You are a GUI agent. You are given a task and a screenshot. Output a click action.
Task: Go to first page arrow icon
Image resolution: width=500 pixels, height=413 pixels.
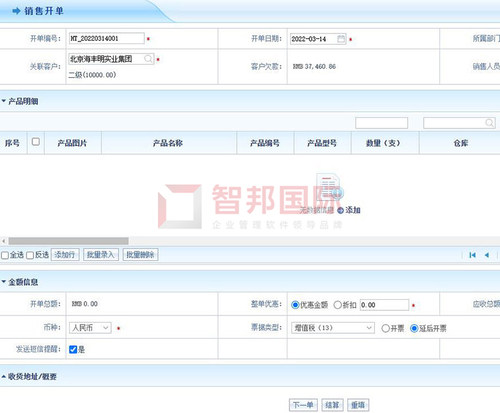click(472, 255)
